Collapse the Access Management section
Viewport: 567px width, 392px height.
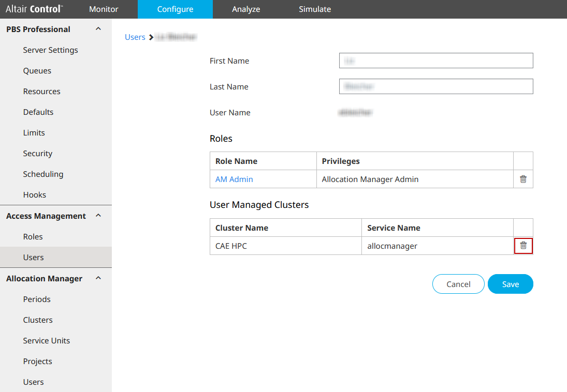(98, 216)
